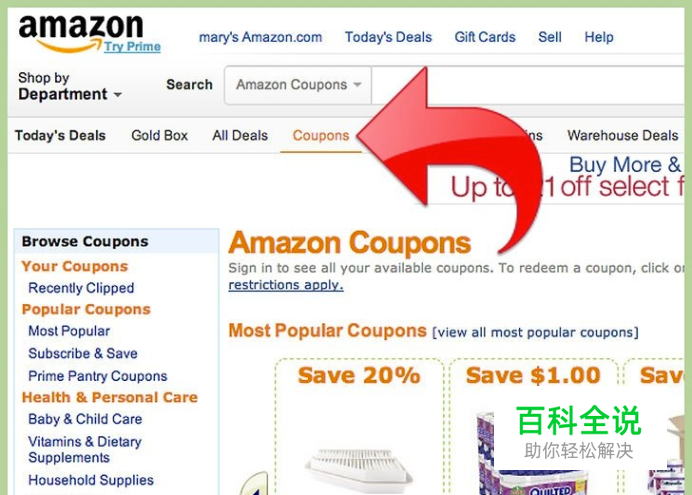Switch to the Gold Box tab
Viewport: 692px width, 495px height.
tap(159, 135)
